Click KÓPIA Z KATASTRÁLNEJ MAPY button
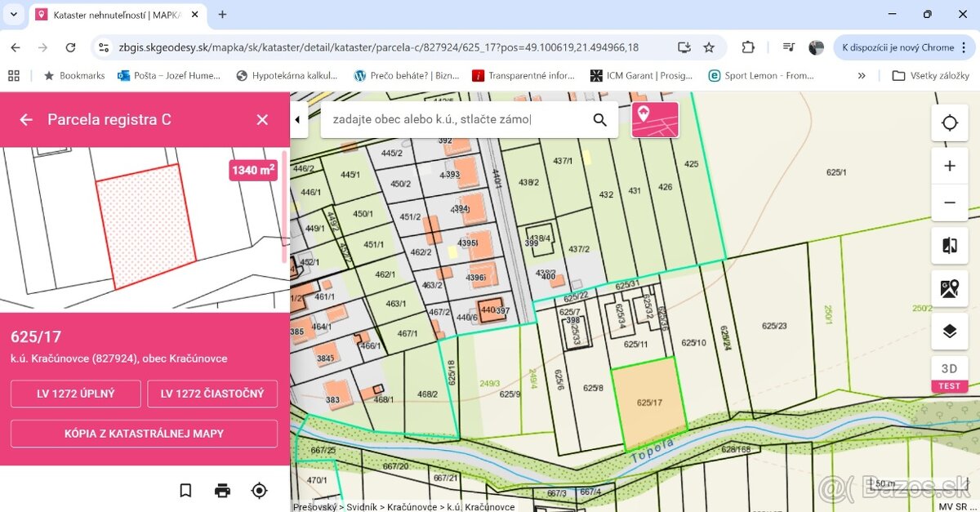The image size is (980, 512). (144, 434)
